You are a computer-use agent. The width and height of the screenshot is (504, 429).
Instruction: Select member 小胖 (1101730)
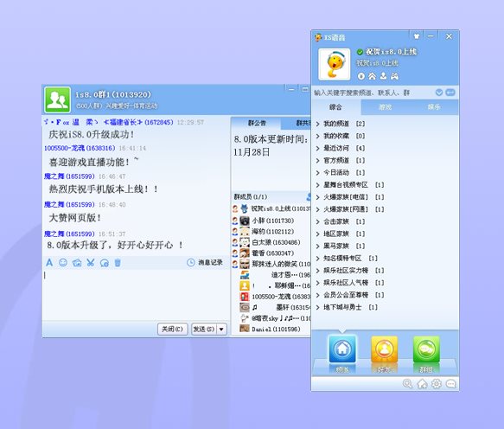click(x=271, y=221)
